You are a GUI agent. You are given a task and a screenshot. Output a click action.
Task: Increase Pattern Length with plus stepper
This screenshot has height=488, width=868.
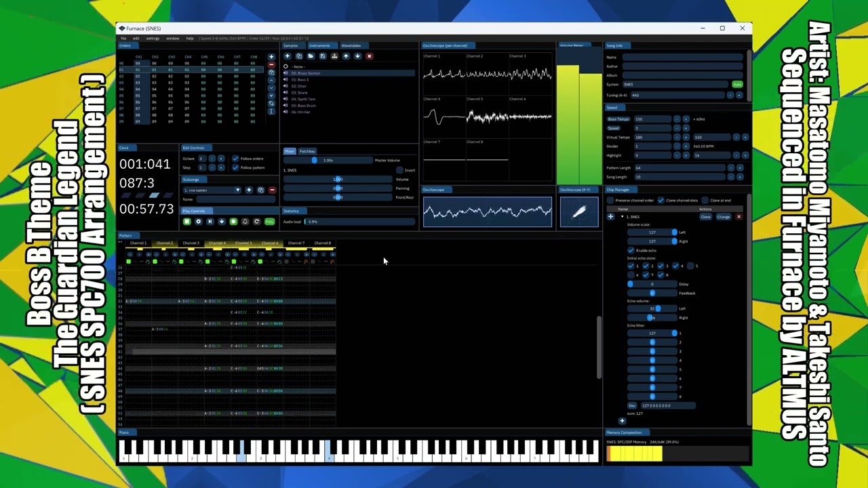740,167
